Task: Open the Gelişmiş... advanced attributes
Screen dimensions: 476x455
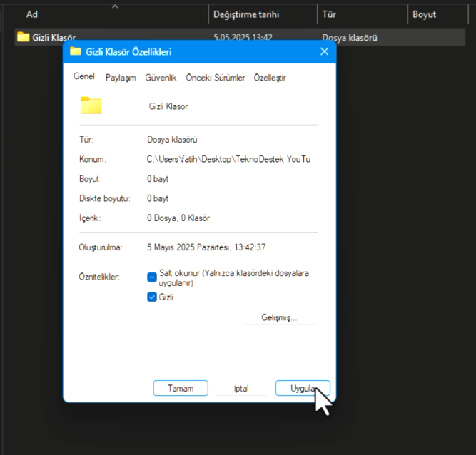Action: tap(279, 317)
